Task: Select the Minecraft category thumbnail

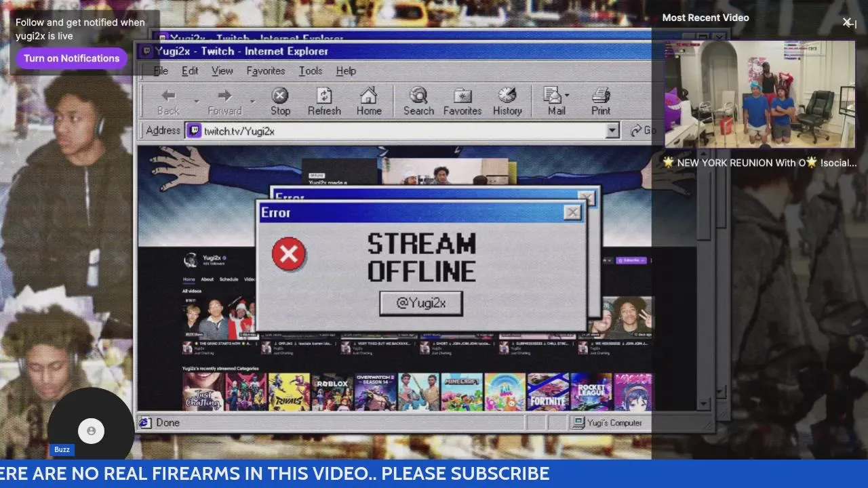Action: (x=462, y=392)
